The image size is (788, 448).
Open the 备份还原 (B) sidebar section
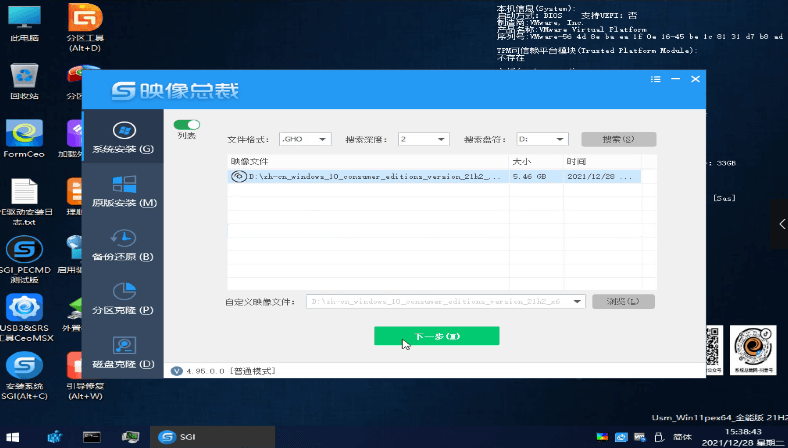pos(123,245)
